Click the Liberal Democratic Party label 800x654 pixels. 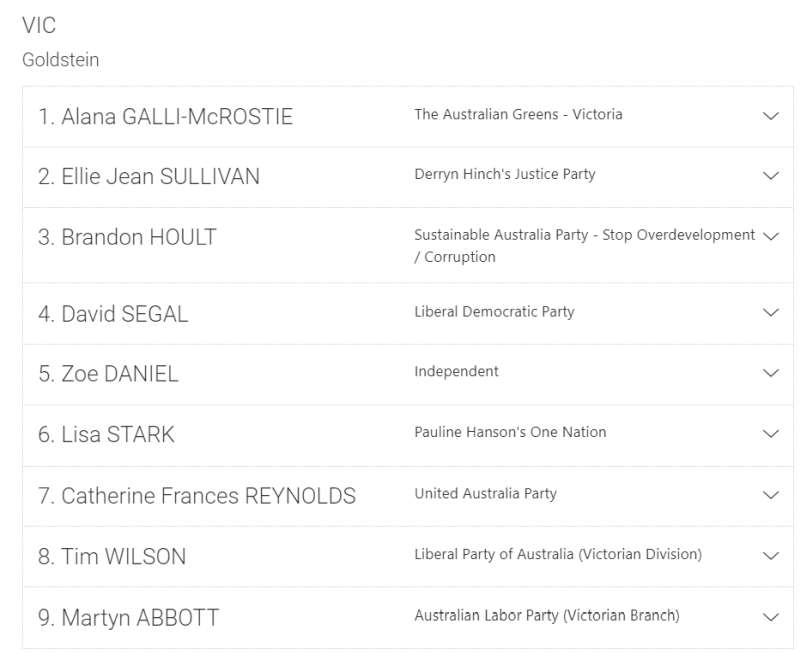(494, 312)
